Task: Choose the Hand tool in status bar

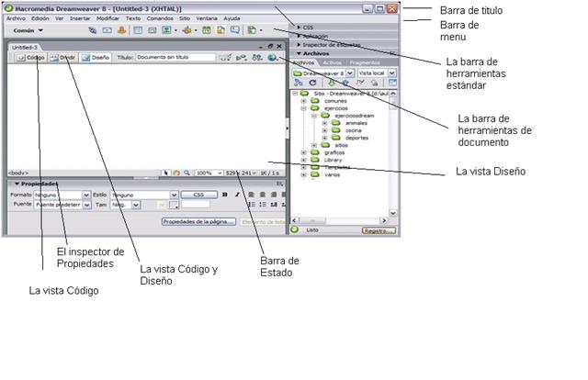Action: (176, 173)
